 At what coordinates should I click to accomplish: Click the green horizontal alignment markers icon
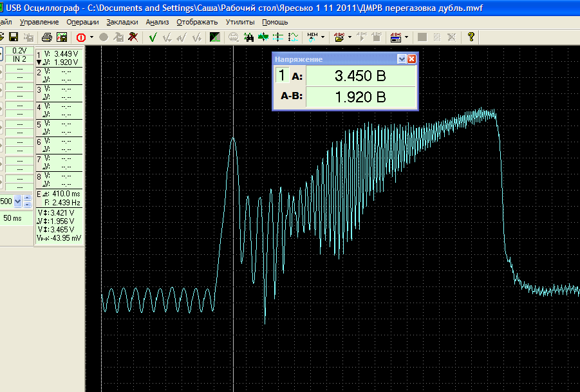pyautogui.click(x=263, y=37)
